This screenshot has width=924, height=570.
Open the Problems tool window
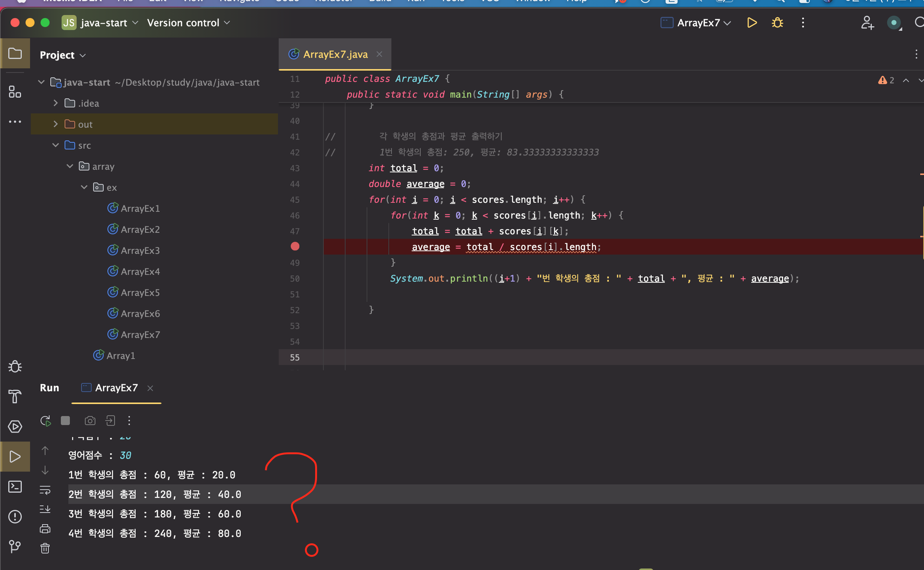(15, 516)
